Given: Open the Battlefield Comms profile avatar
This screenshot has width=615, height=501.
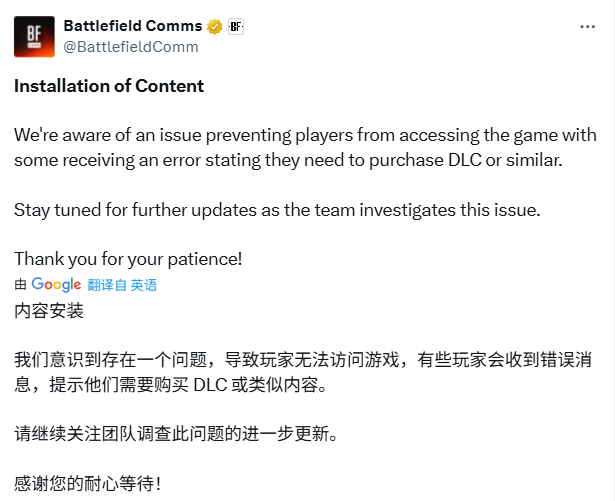Looking at the screenshot, I should click(x=34, y=36).
